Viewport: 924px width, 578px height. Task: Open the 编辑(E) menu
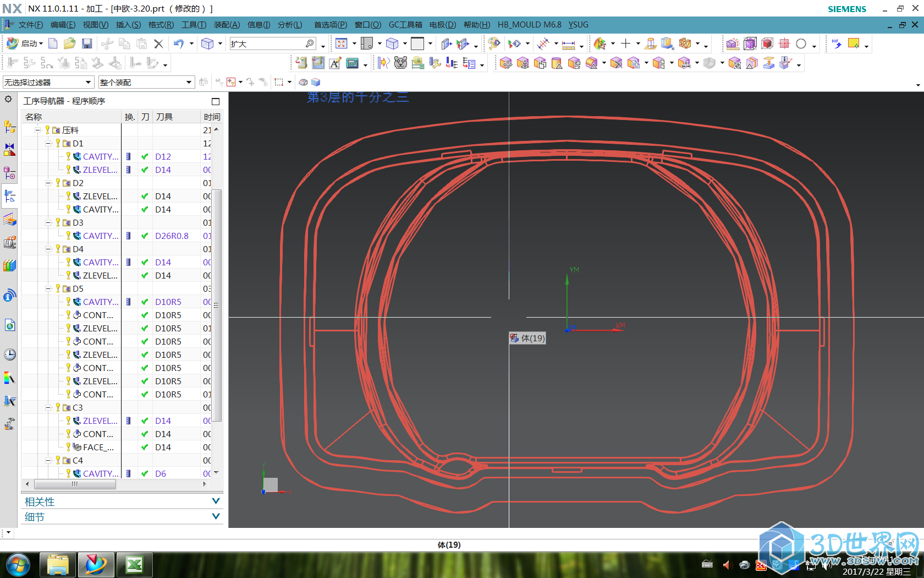63,25
